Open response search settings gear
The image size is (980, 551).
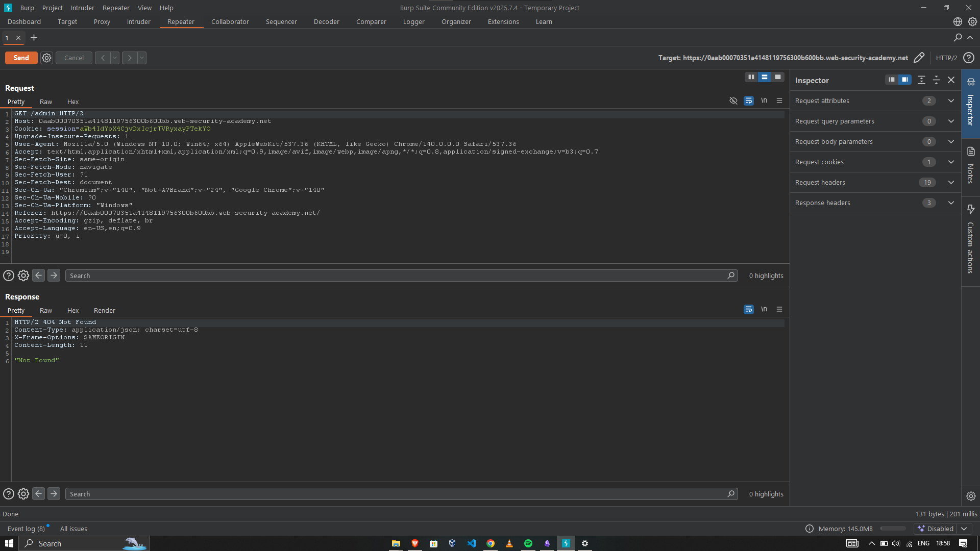23,494
